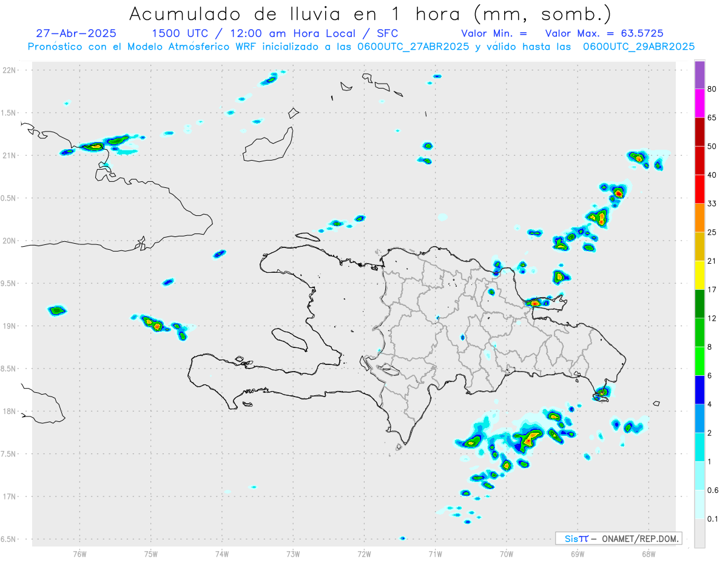
Task: Click the orange legend swatch between 25 and 33
Action: (x=699, y=218)
